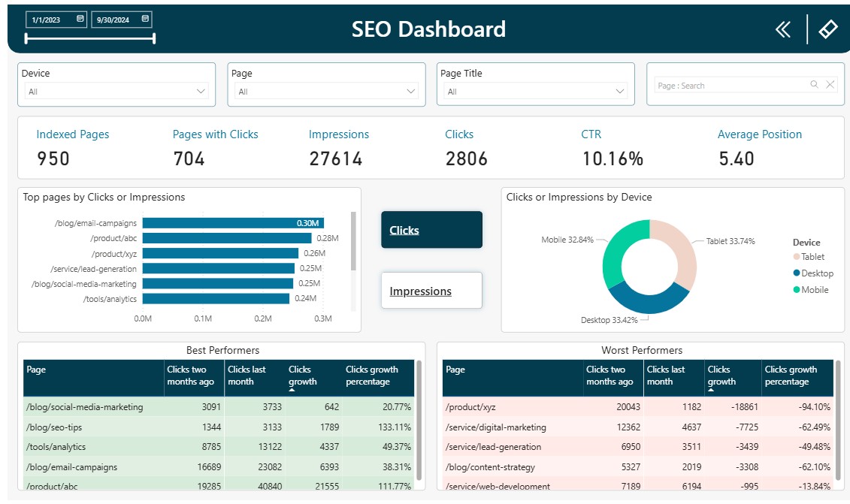This screenshot has width=850, height=504.
Task: Click the magnifier icon in Page search
Action: pyautogui.click(x=814, y=85)
